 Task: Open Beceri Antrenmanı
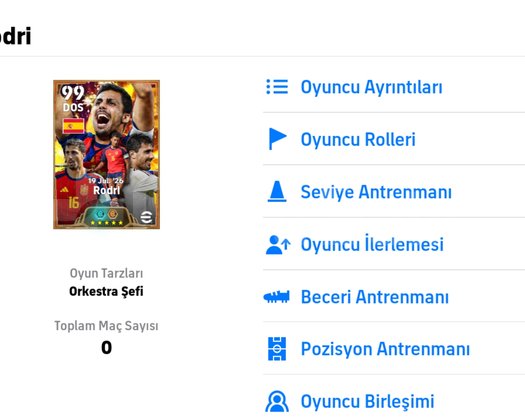click(375, 297)
